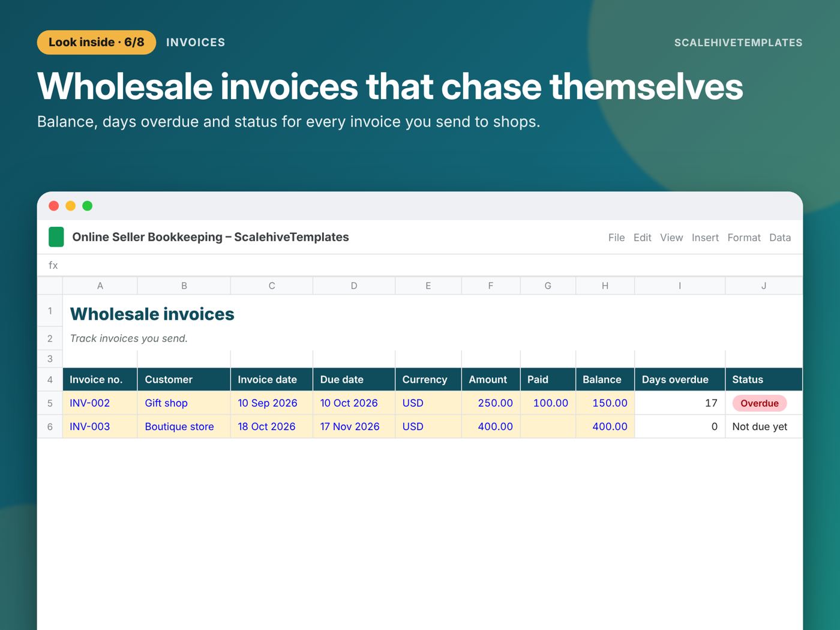Select the 'Gift shop' customer cell
The width and height of the screenshot is (840, 630).
[184, 403]
